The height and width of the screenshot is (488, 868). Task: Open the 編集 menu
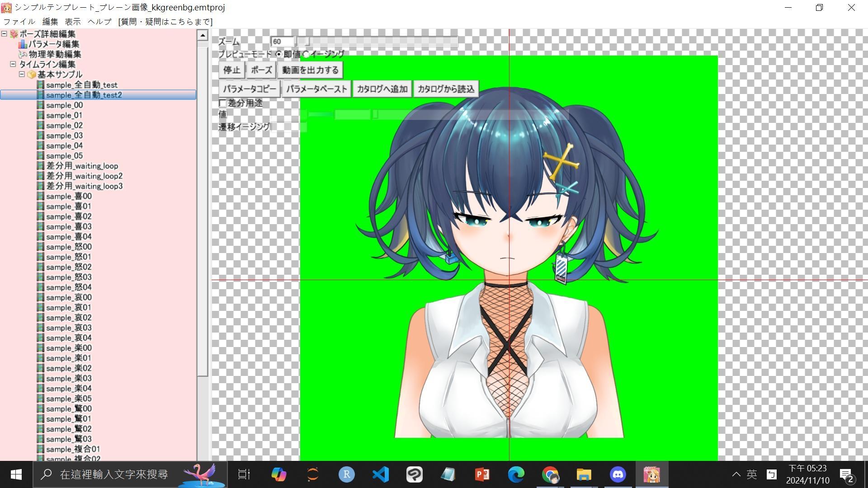coord(50,22)
